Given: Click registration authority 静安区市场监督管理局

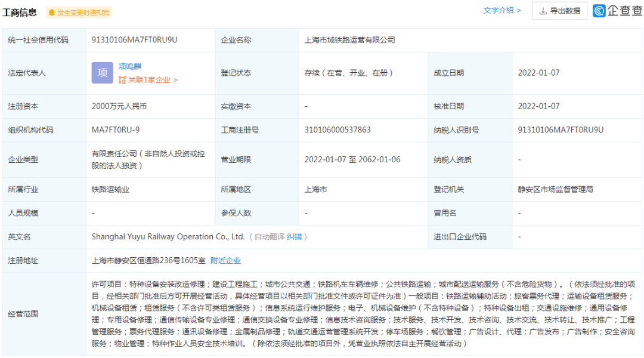Looking at the screenshot, I should pos(555,190).
